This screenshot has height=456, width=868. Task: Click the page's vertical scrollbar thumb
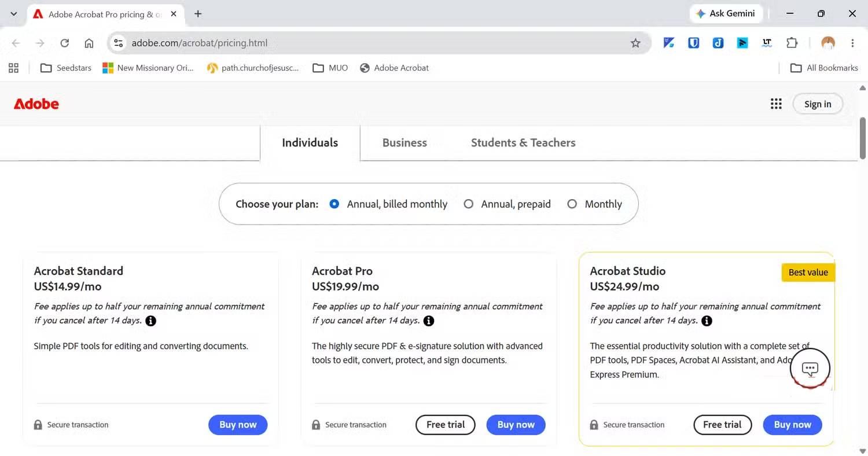coord(863,138)
